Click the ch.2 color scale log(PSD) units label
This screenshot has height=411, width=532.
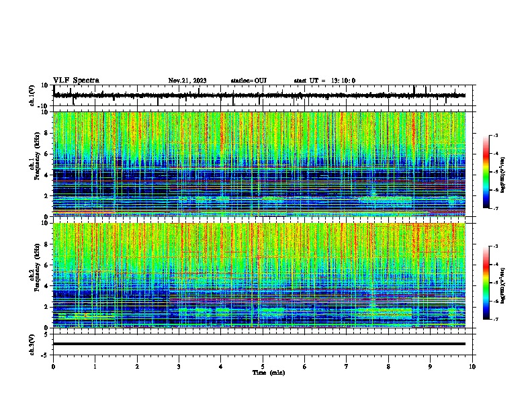[503, 285]
